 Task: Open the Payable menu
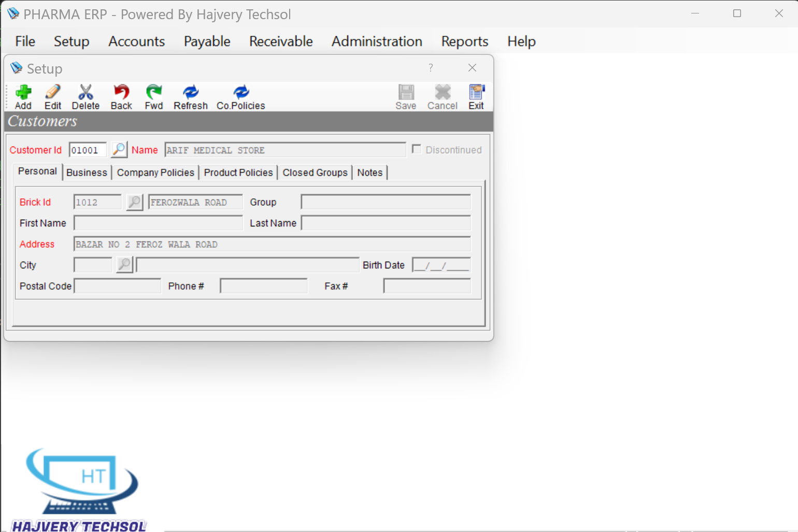point(207,41)
